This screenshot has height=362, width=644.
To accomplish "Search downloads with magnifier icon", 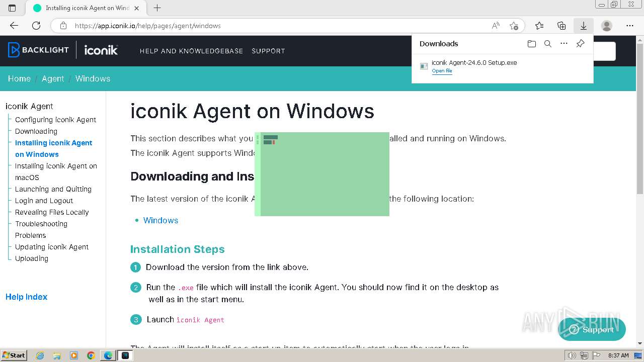I will tap(548, 44).
